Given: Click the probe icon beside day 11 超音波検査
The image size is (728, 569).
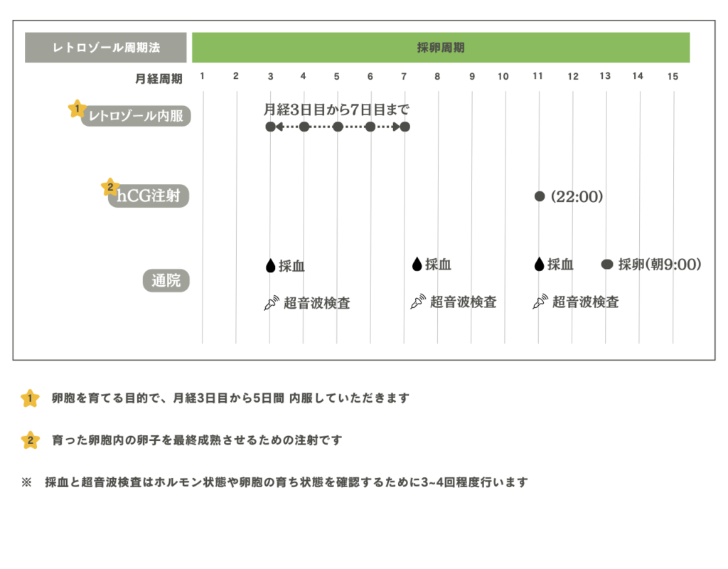Looking at the screenshot, I should tap(539, 302).
